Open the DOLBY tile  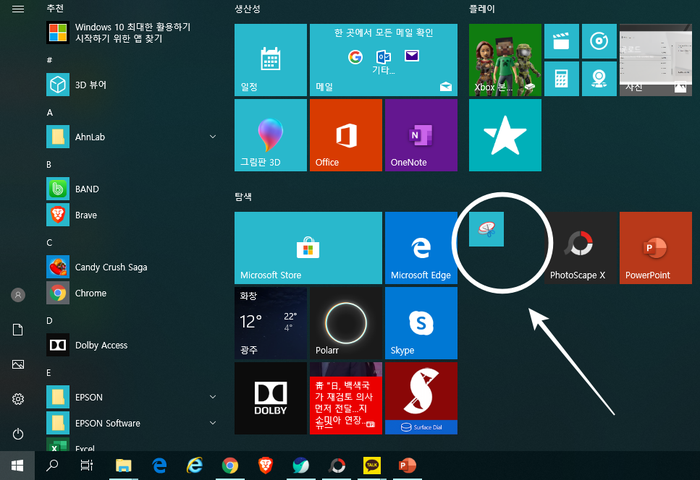(x=271, y=398)
